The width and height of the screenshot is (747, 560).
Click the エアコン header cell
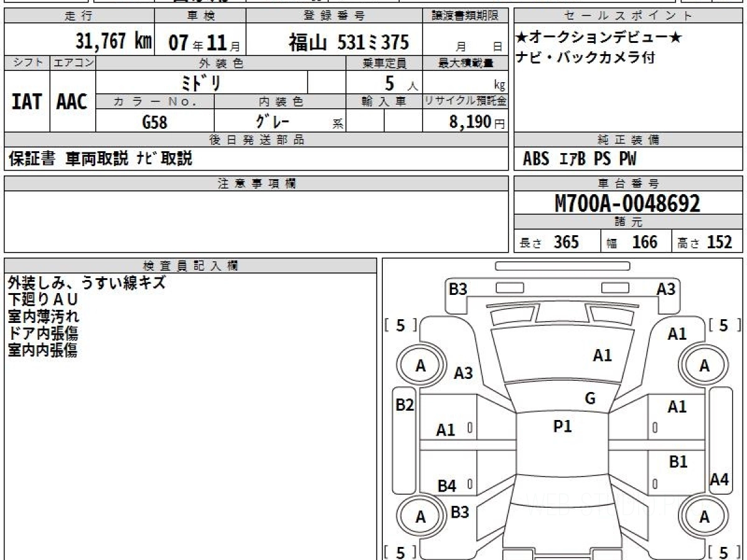pos(73,63)
